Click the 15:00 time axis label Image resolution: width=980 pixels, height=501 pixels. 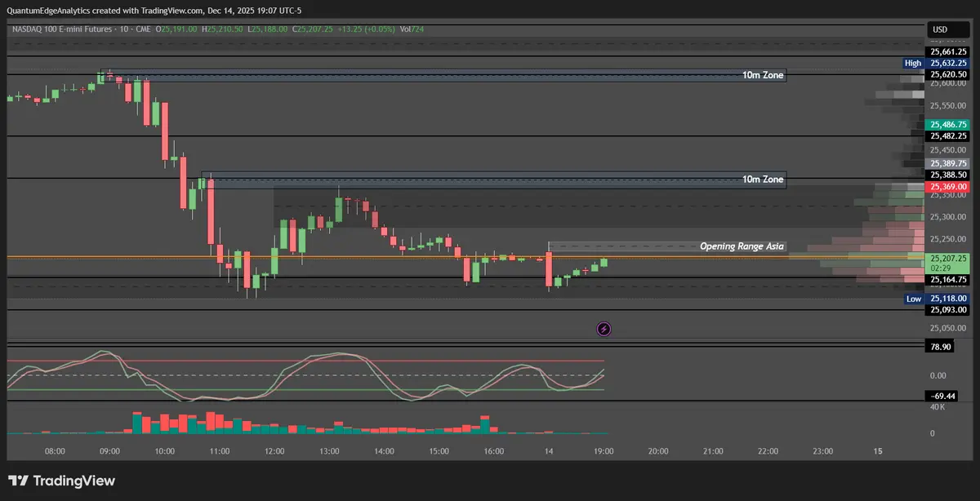pyautogui.click(x=439, y=450)
